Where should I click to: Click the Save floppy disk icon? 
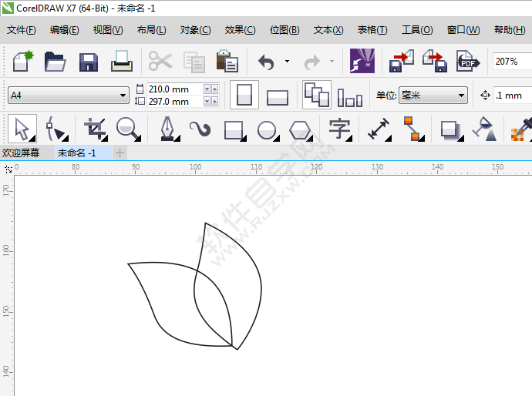coord(89,62)
